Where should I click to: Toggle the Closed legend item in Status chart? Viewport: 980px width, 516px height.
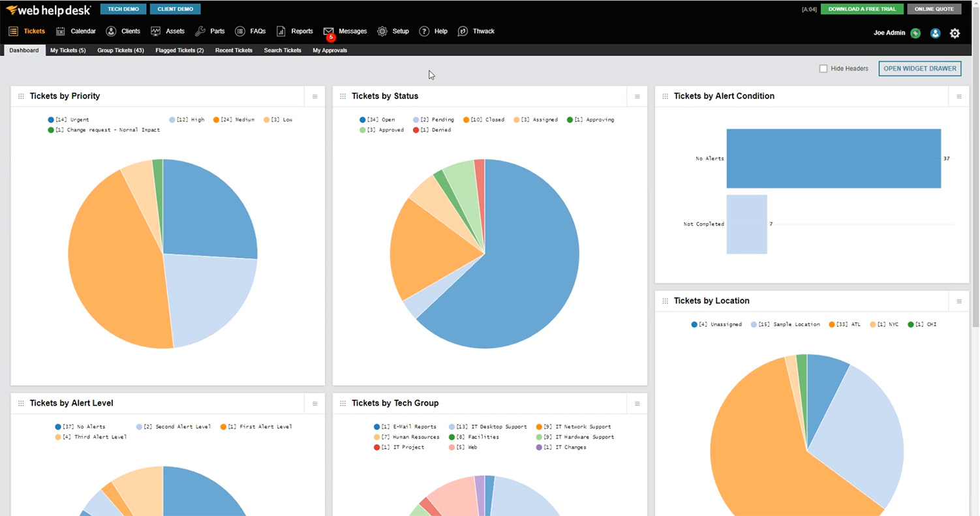pyautogui.click(x=483, y=120)
